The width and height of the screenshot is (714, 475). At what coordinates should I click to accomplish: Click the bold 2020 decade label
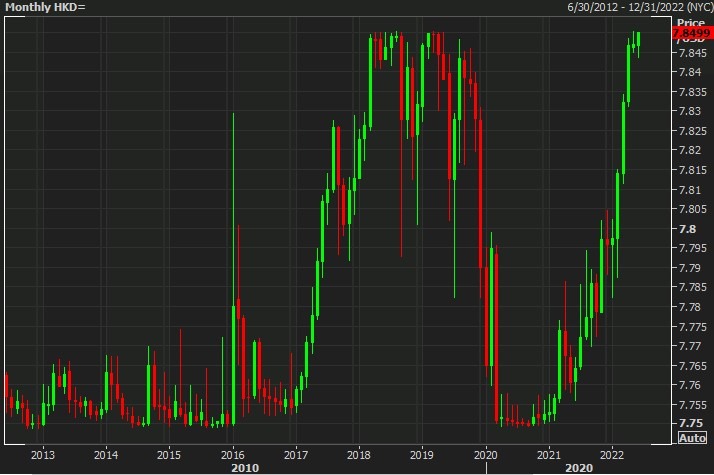click(579, 468)
